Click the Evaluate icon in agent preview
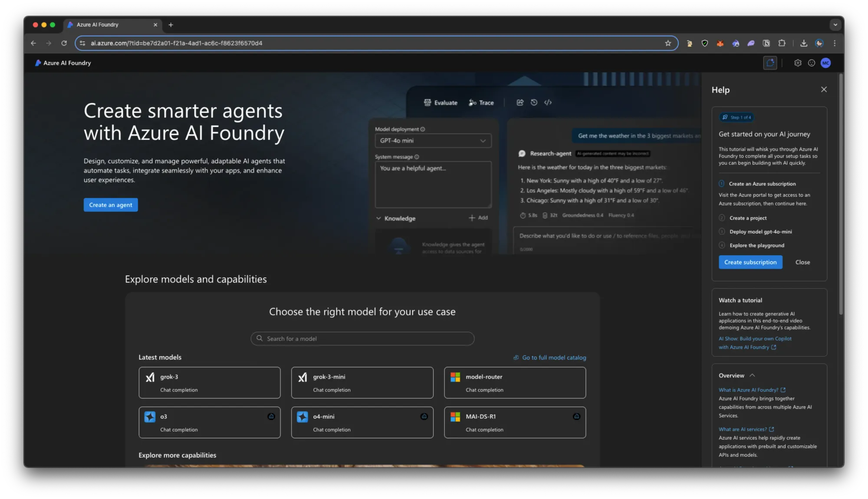 tap(427, 102)
